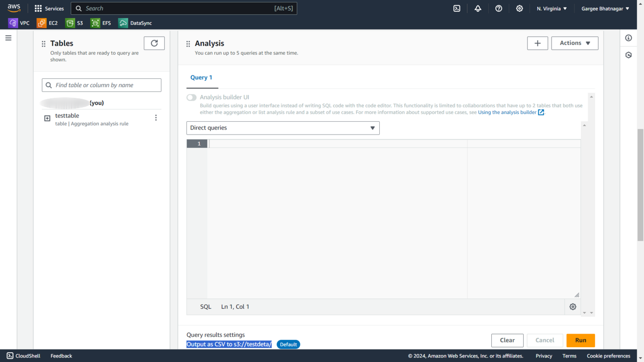Screen dimensions: 644x362
Task: Focus the AWS console search box
Action: click(184, 8)
